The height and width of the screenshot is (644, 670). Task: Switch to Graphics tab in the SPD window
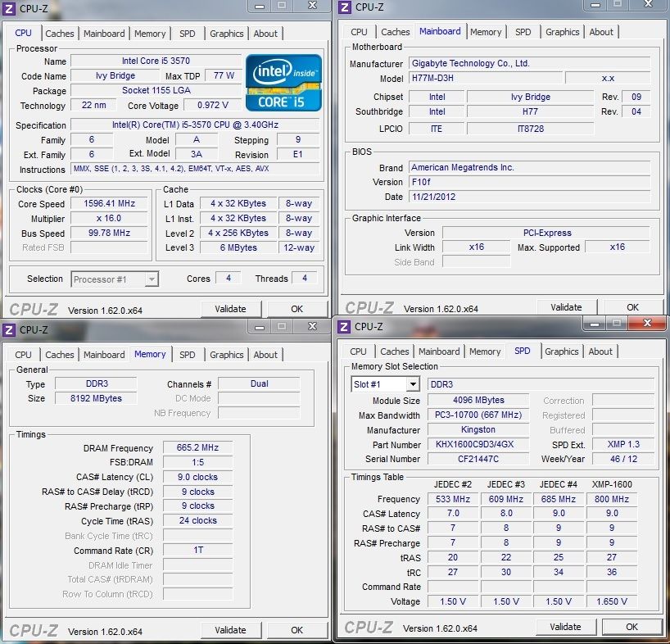[561, 351]
